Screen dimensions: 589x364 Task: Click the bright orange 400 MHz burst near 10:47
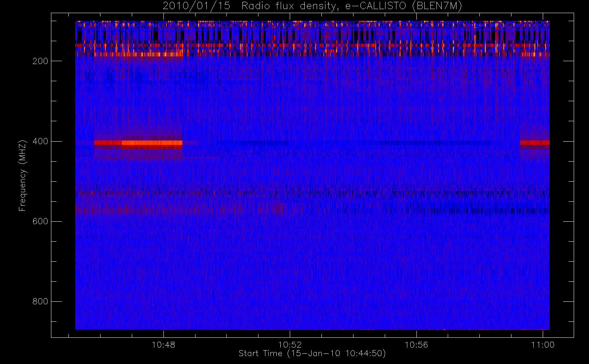pyautogui.click(x=152, y=143)
